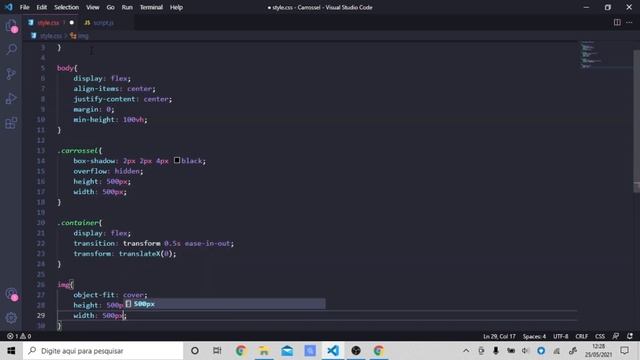Viewport: 640px width, 360px height.
Task: Switch to the style.css tab
Action: [x=51, y=23]
